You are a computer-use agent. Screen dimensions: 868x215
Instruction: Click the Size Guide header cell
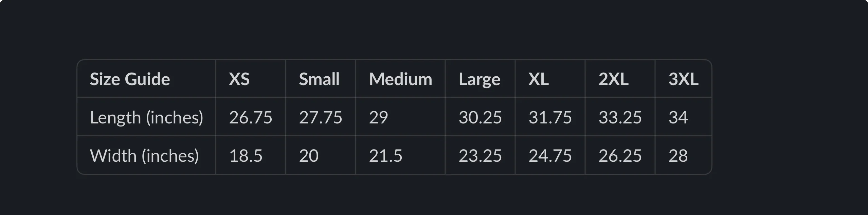coord(146,79)
